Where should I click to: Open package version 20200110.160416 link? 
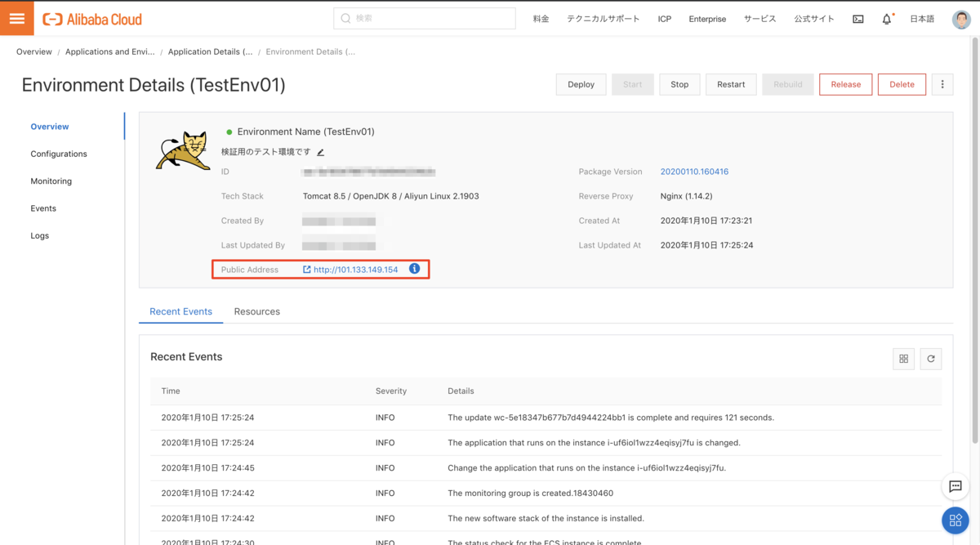point(694,172)
